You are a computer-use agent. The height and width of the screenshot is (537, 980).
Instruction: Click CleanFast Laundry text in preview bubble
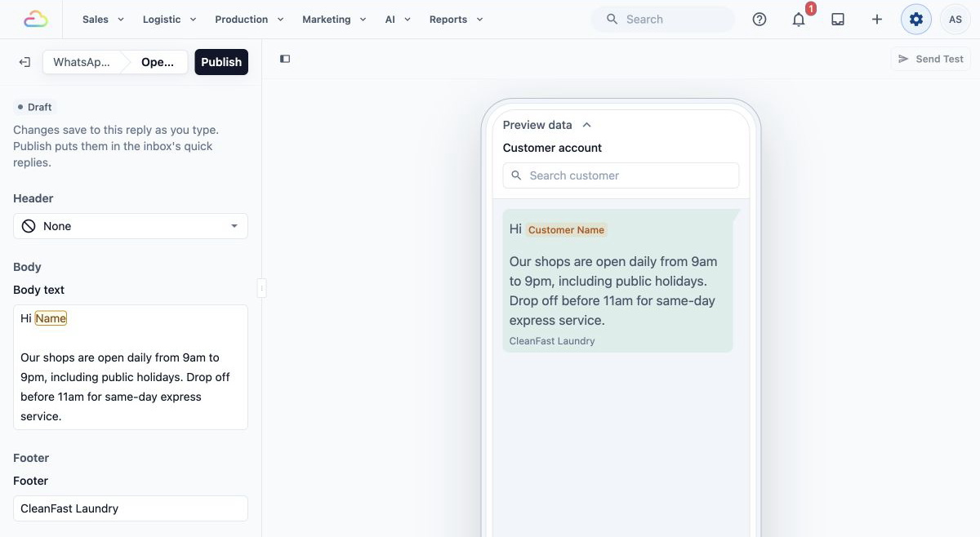coord(552,341)
